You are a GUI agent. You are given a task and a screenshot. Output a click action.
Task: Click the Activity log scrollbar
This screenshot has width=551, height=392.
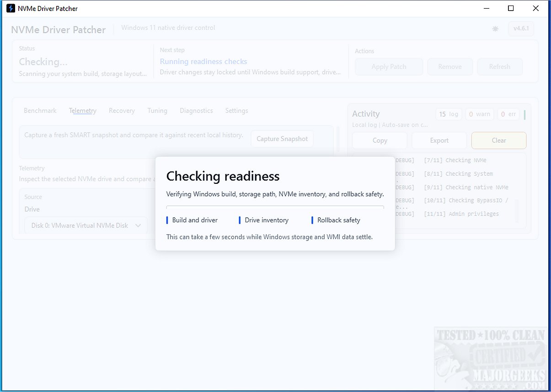click(518, 210)
